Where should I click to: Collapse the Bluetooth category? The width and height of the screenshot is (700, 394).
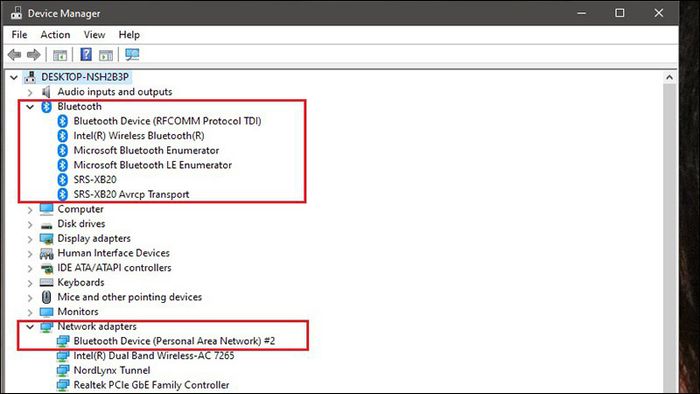point(30,107)
